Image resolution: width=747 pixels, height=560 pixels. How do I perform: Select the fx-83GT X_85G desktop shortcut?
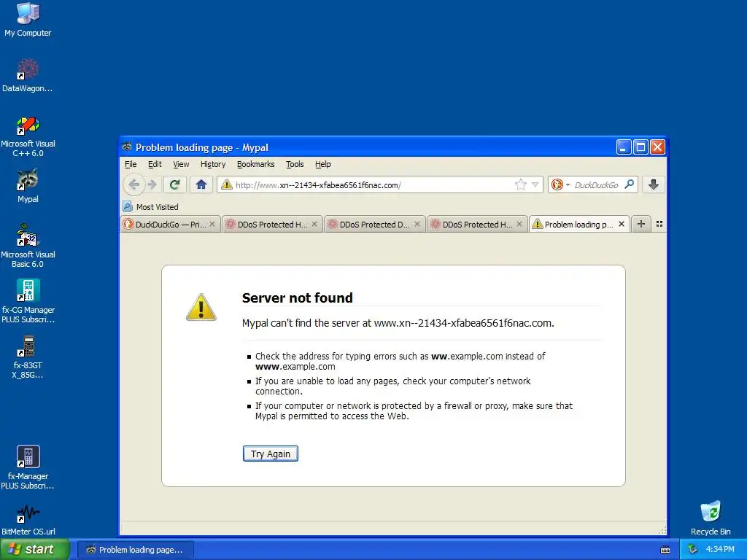(x=28, y=357)
